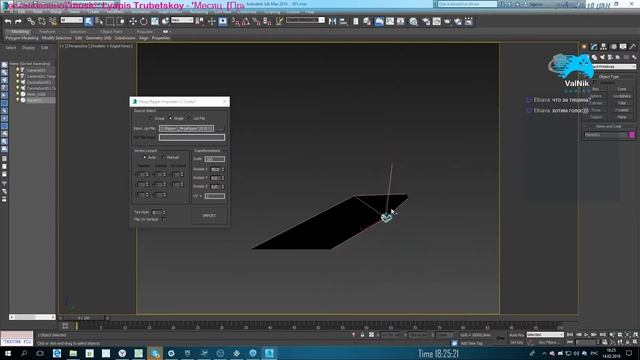640x360 pixels.
Task: Collapse the Name and Color rollout
Action: [x=609, y=127]
